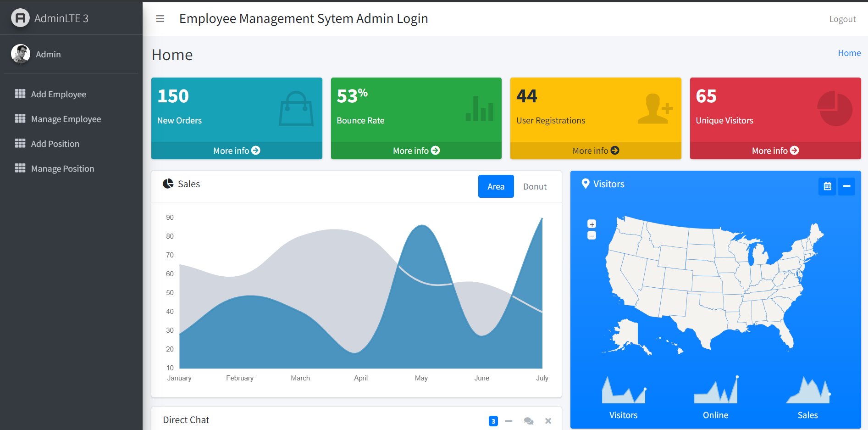Switch Sales chart to Donut view

(x=534, y=186)
